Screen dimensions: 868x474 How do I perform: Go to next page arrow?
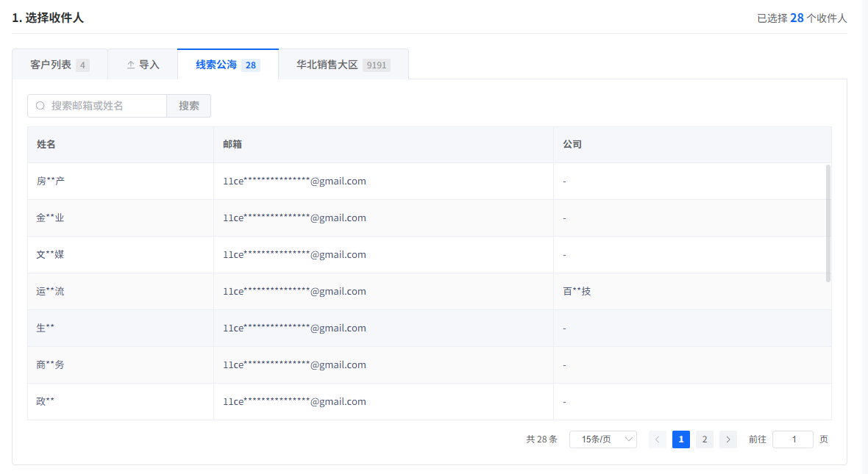tap(728, 439)
